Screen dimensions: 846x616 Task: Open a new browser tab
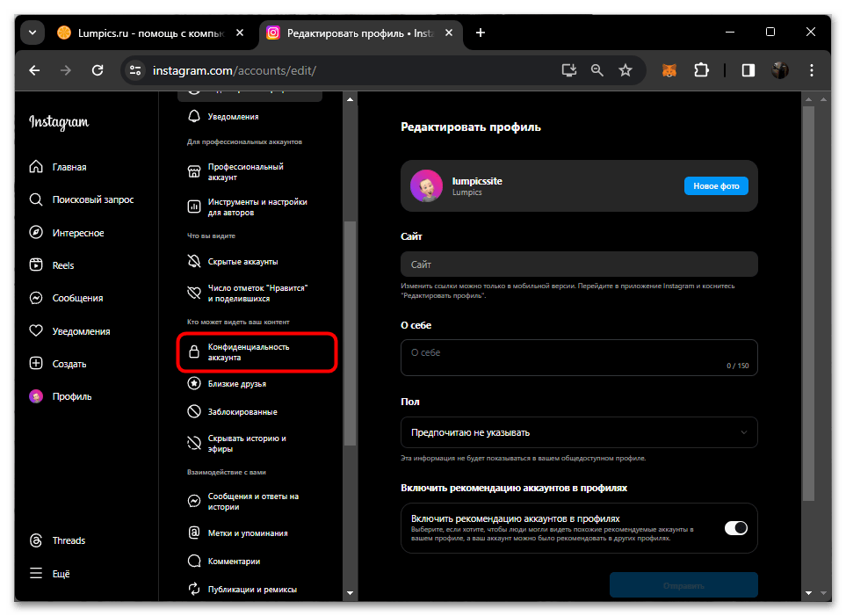[x=481, y=33]
